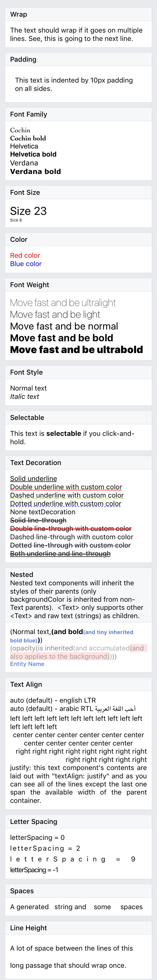The width and height of the screenshot is (157, 980).
Task: Click the "Line Height" section header
Action: (28, 928)
